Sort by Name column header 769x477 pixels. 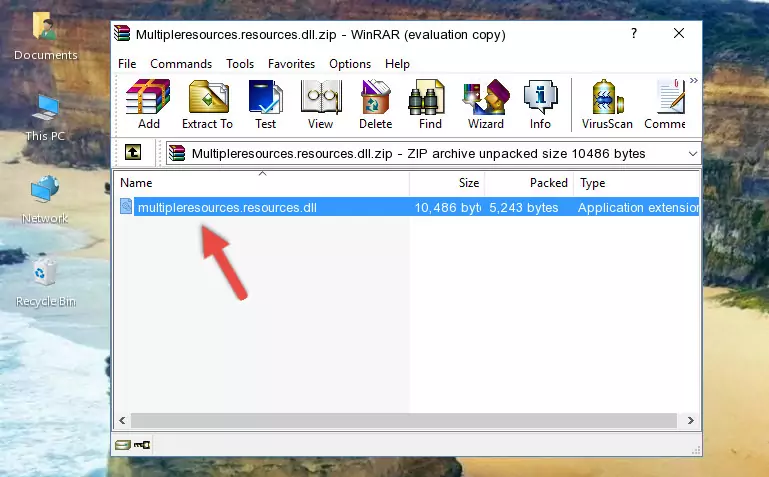point(262,183)
